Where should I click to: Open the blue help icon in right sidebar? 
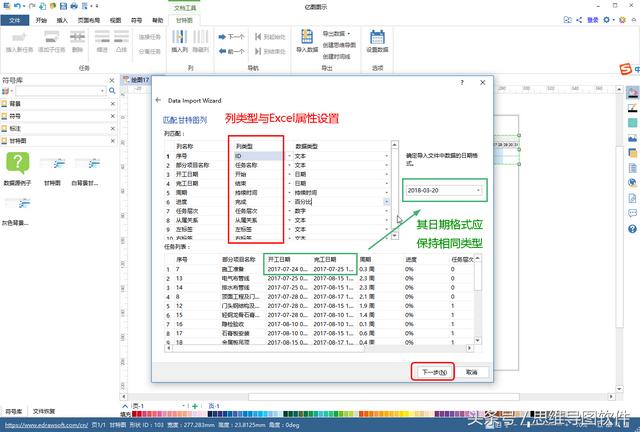click(x=632, y=229)
